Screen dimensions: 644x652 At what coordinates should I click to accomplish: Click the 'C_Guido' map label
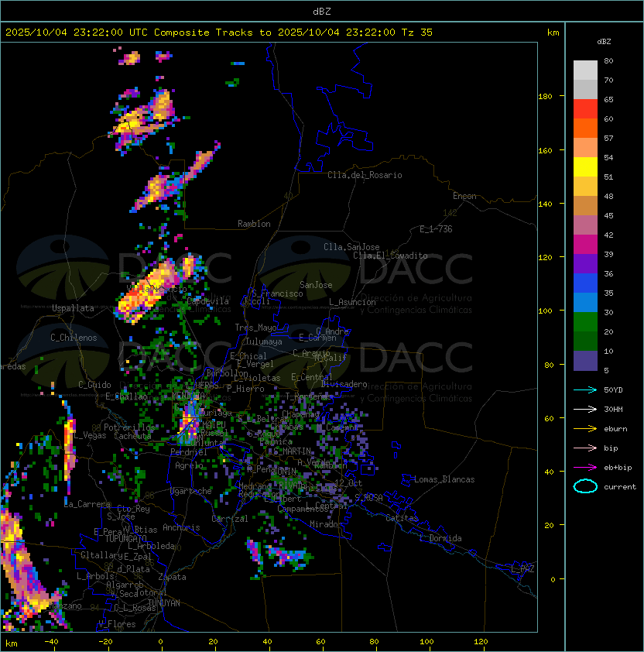click(94, 385)
